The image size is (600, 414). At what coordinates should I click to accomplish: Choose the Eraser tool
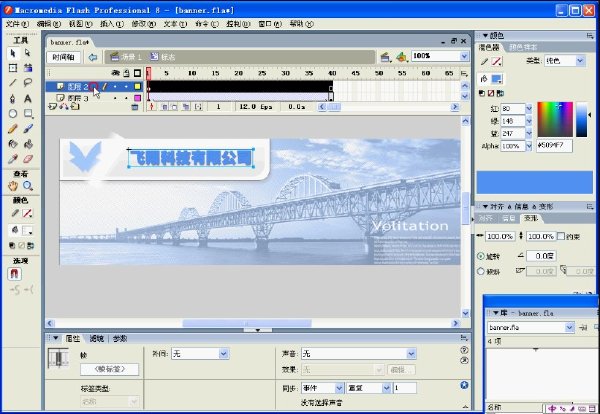coord(28,159)
